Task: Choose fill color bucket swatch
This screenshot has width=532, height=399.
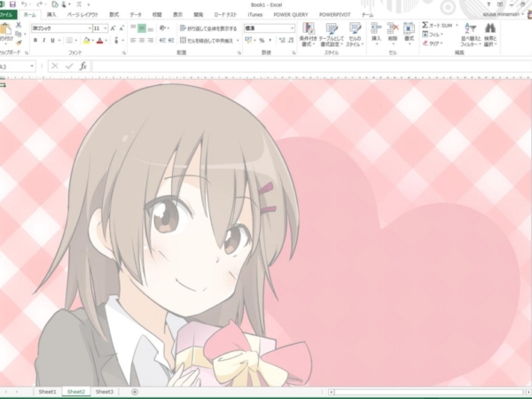Action: (x=86, y=41)
